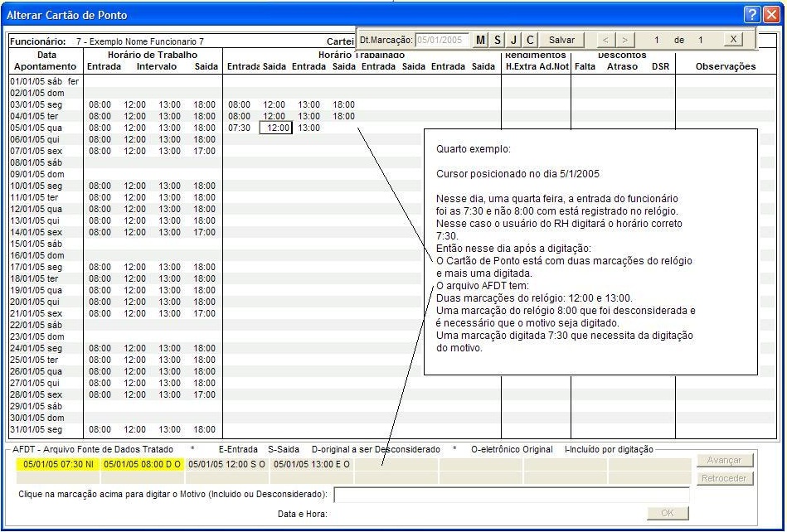Go to previous record with left arrow
Image resolution: width=787 pixels, height=532 pixels.
pyautogui.click(x=606, y=40)
